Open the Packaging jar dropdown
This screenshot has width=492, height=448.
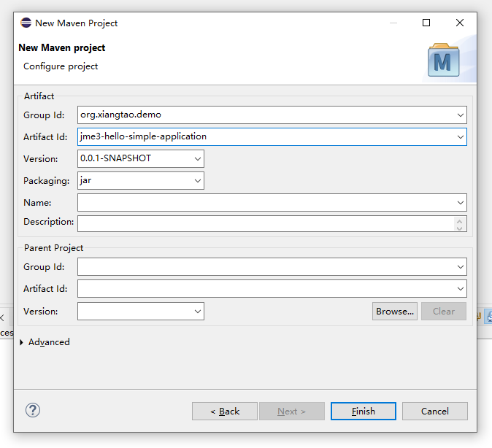tap(197, 181)
